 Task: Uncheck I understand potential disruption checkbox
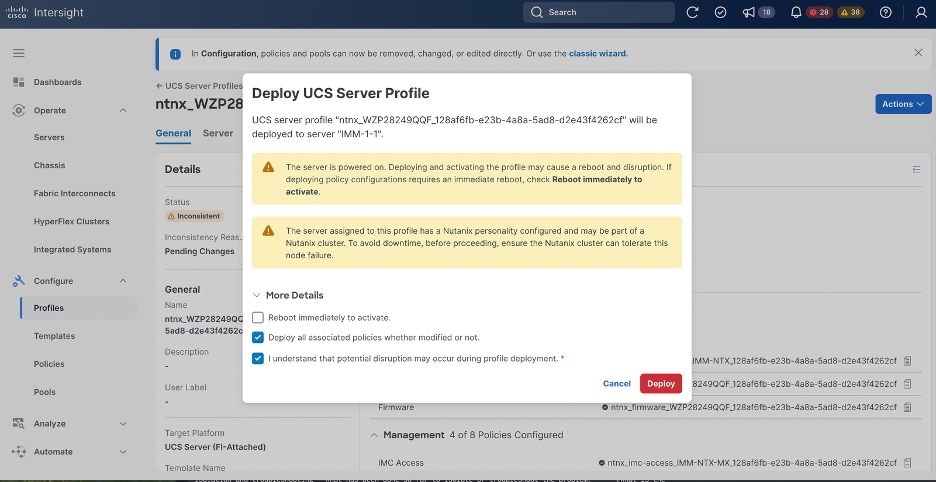tap(258, 358)
